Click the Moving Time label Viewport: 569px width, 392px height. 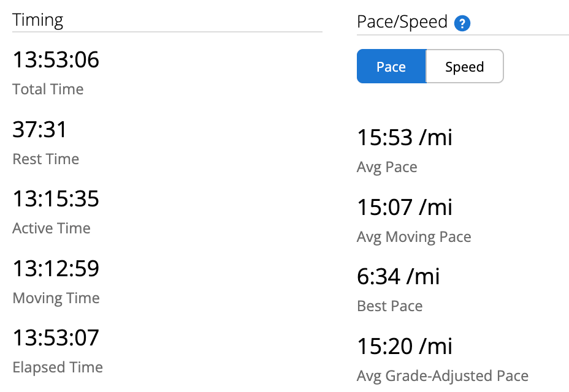click(x=56, y=298)
